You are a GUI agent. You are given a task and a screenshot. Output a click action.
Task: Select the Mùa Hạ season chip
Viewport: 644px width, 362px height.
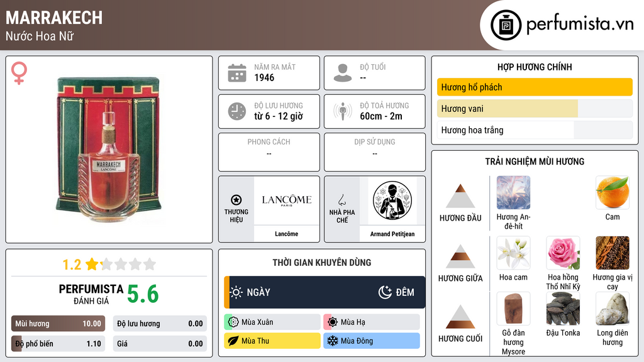coord(372,322)
